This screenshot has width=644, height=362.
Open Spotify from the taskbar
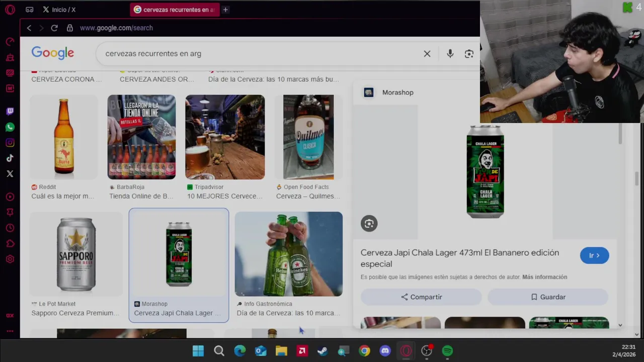pyautogui.click(x=447, y=351)
